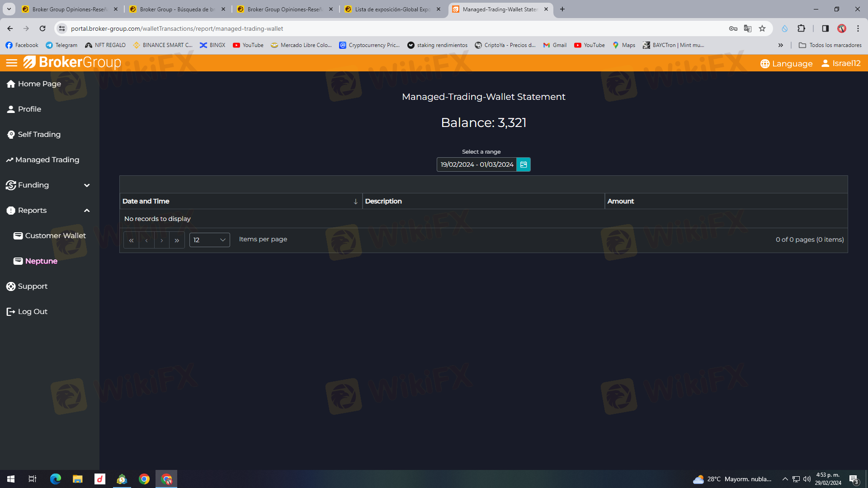Switch to Lista de exposición tab
Viewport: 868px width, 488px height.
click(x=392, y=9)
